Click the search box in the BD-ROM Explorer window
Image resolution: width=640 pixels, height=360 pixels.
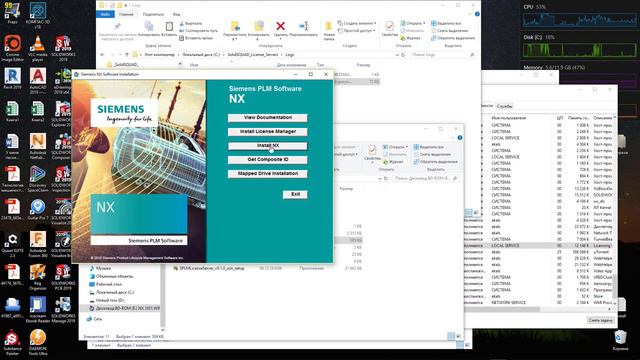[x=426, y=178]
